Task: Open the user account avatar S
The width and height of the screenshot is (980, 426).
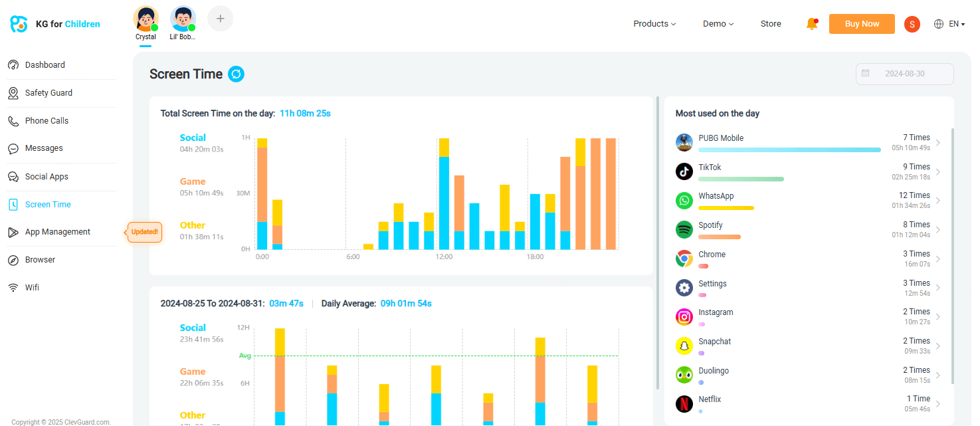Action: coord(912,24)
